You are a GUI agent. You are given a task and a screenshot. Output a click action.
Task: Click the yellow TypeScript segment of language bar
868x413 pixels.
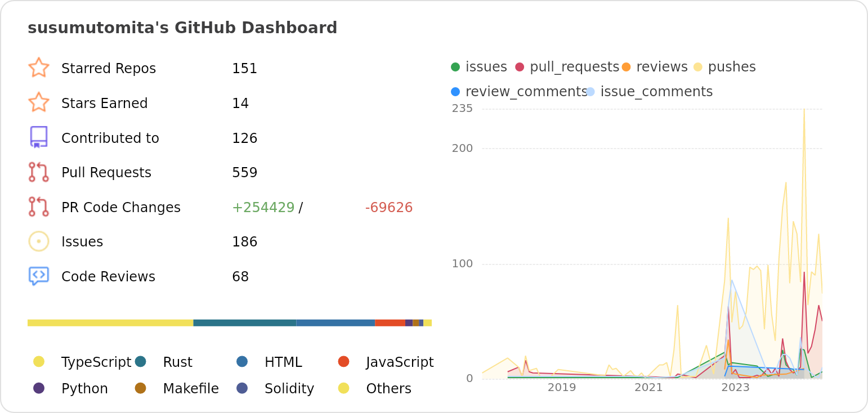click(110, 323)
